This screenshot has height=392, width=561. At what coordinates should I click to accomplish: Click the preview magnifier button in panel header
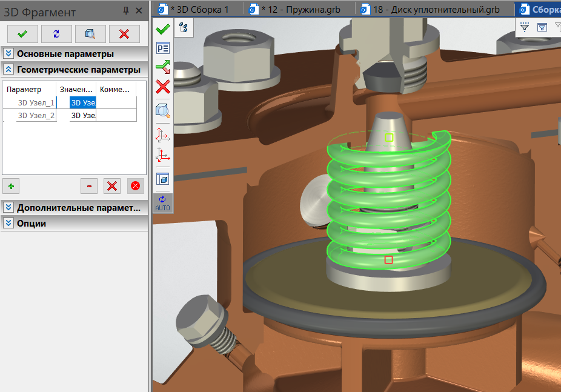click(90, 34)
